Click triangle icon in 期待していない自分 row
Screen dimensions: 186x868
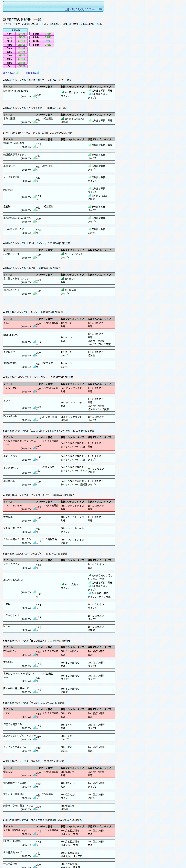[34, 147]
